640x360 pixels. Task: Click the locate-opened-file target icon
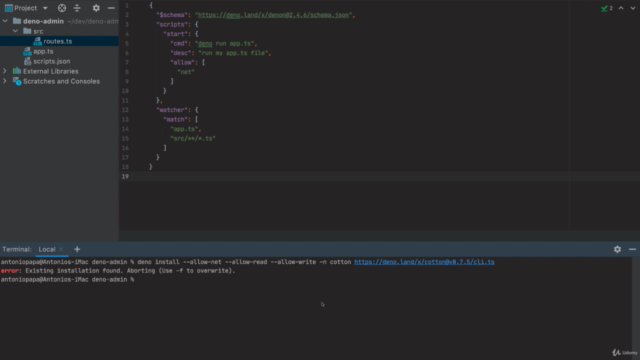pos(62,8)
